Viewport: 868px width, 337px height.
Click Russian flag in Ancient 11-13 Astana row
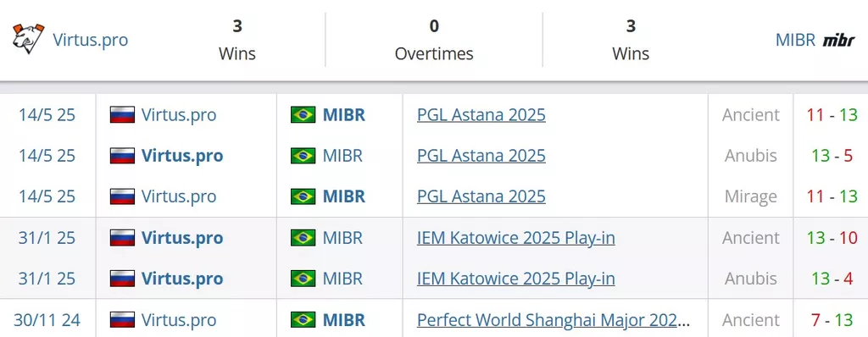(122, 114)
